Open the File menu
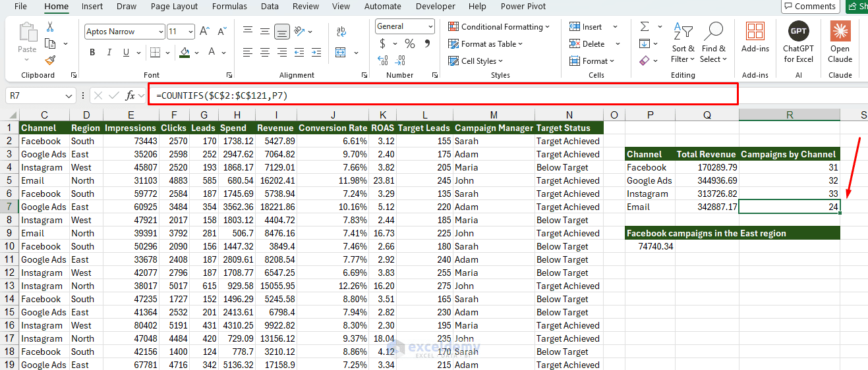The image size is (868, 370). pyautogui.click(x=20, y=7)
